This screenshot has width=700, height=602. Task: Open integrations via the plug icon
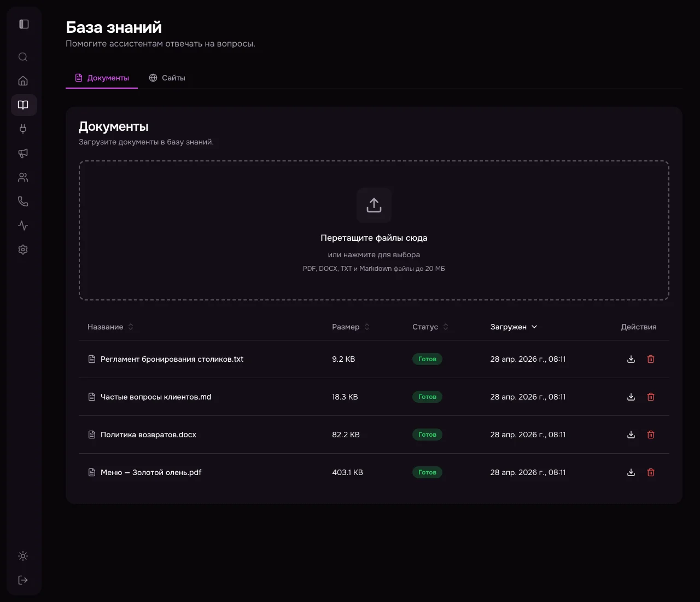(x=23, y=129)
